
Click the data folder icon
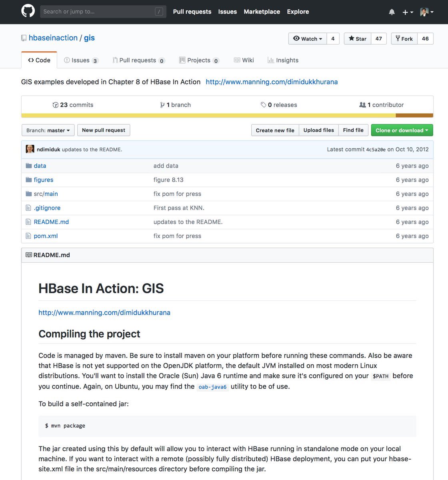(28, 166)
